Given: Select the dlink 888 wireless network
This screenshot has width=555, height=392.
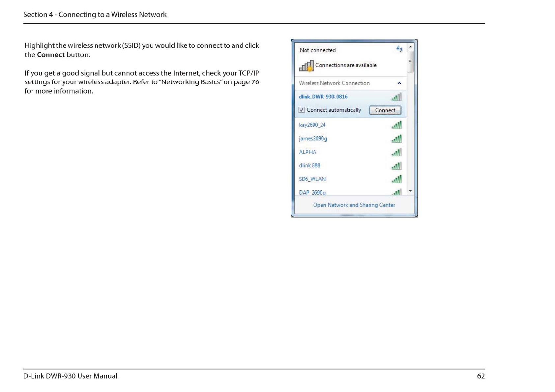Looking at the screenshot, I should (x=350, y=166).
